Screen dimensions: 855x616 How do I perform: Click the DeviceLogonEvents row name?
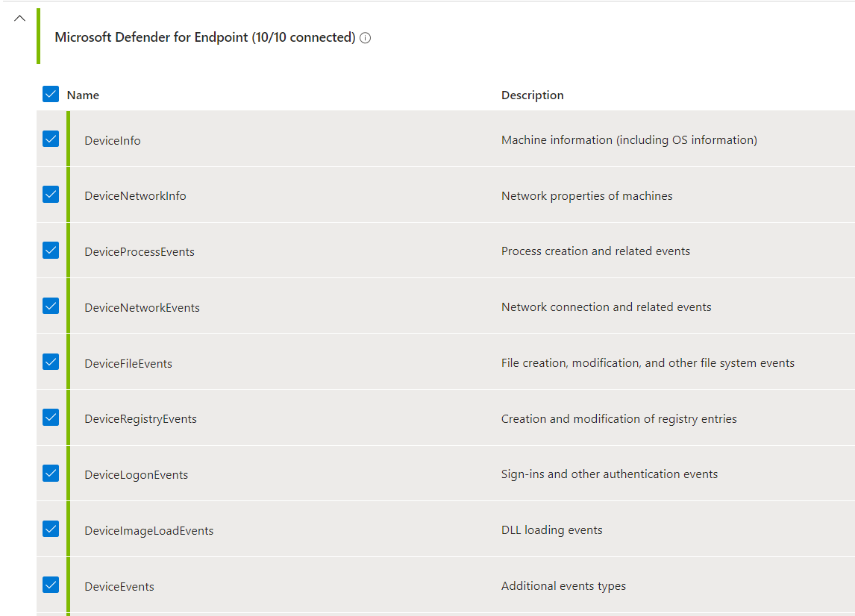[136, 475]
